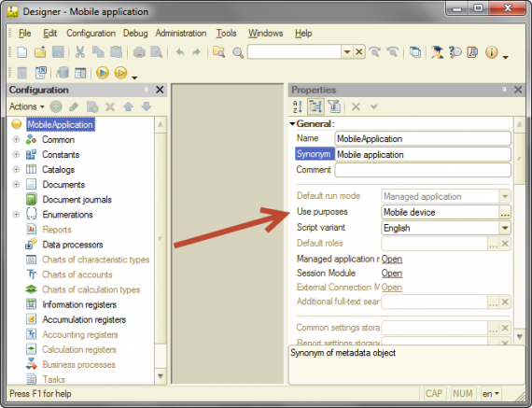532x408 pixels.
Task: Select Information registers in the tree
Action: tap(79, 304)
